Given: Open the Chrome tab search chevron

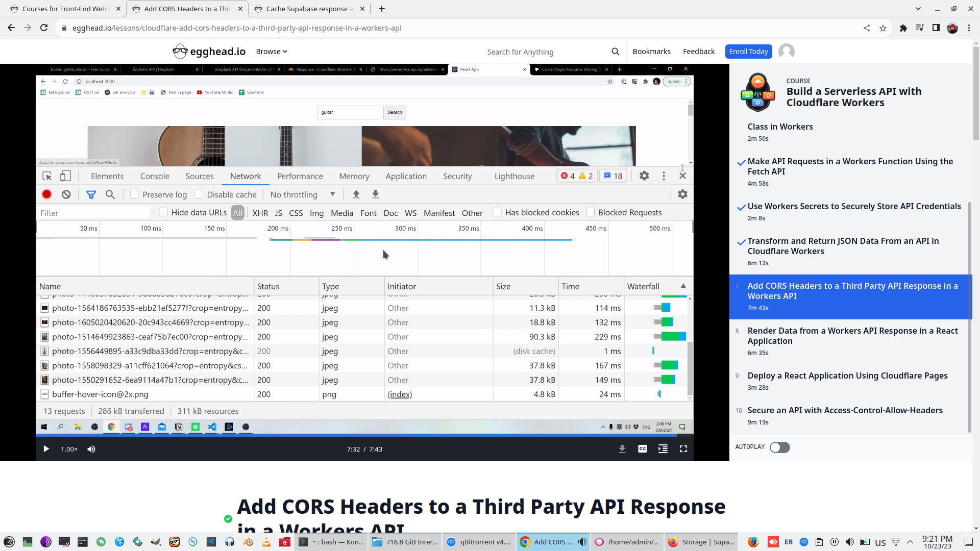Looking at the screenshot, I should [918, 9].
